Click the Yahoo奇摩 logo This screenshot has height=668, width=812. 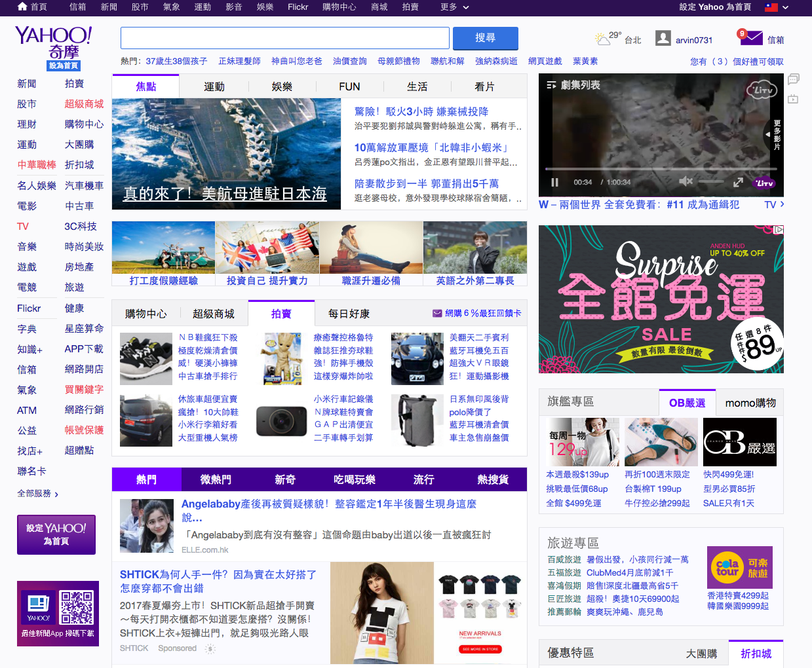click(x=53, y=42)
